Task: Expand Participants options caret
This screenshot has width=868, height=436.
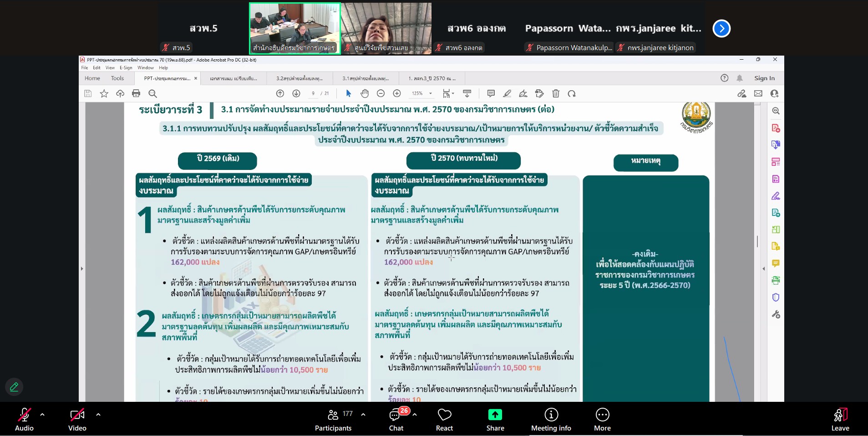Action: (x=363, y=415)
